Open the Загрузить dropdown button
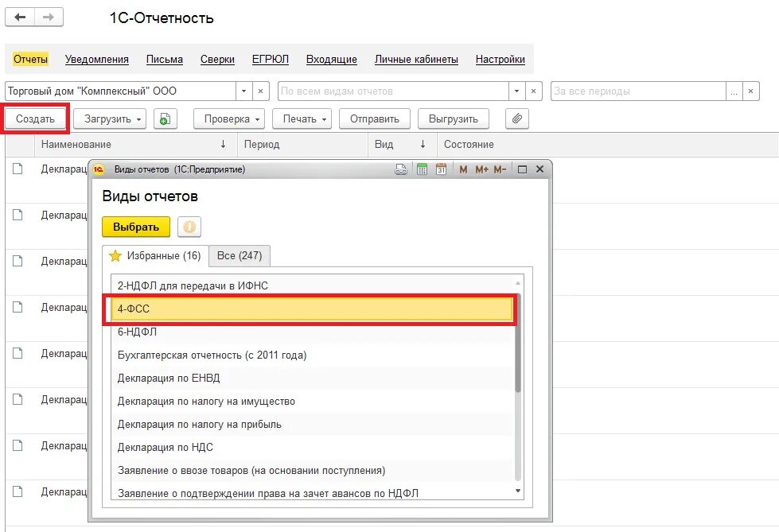779x532 pixels. coord(110,119)
